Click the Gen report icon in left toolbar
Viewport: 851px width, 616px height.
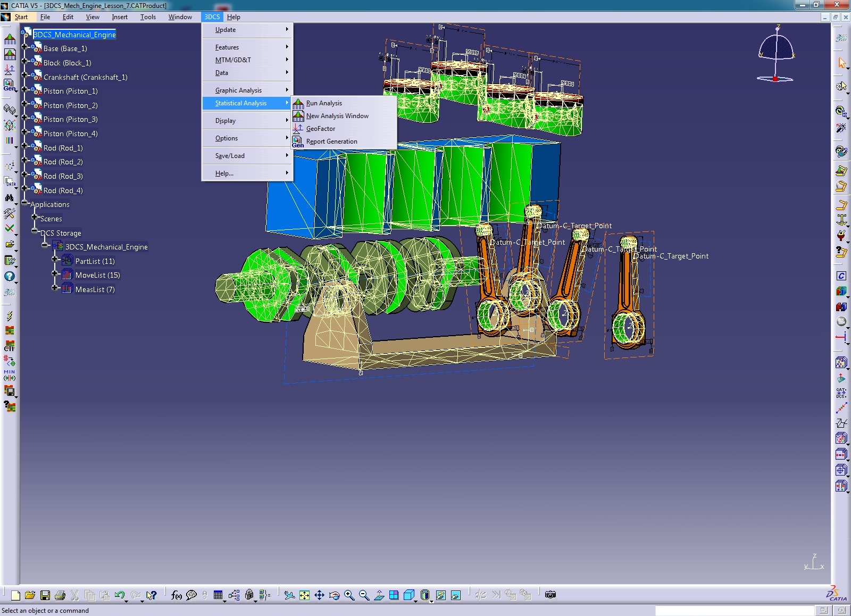(10, 85)
